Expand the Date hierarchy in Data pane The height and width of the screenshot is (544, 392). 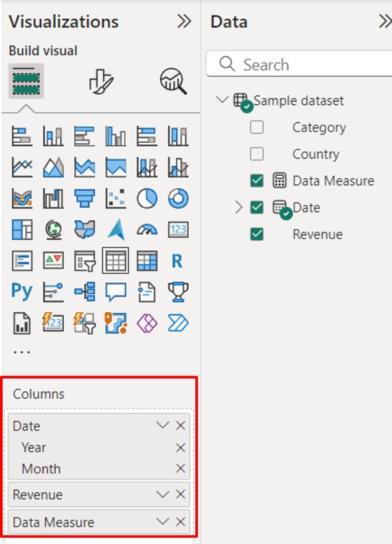click(238, 208)
